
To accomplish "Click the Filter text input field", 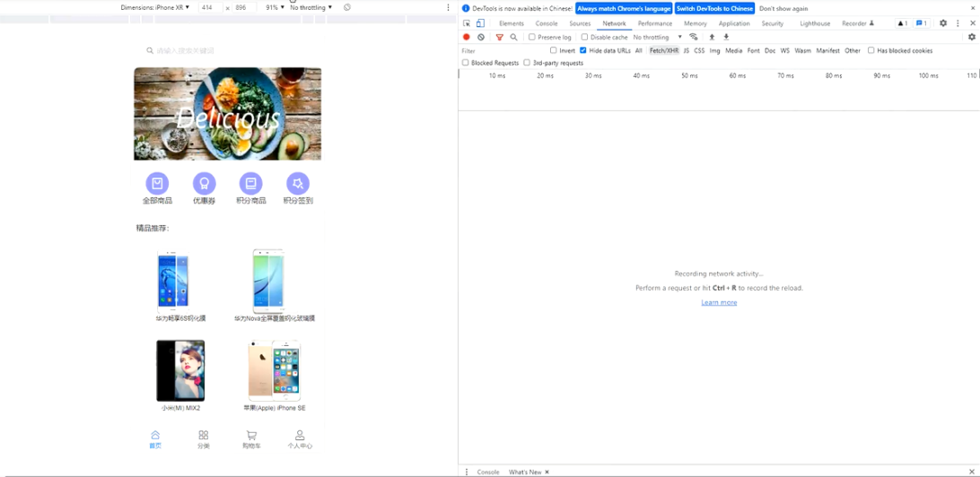I will 503,50.
